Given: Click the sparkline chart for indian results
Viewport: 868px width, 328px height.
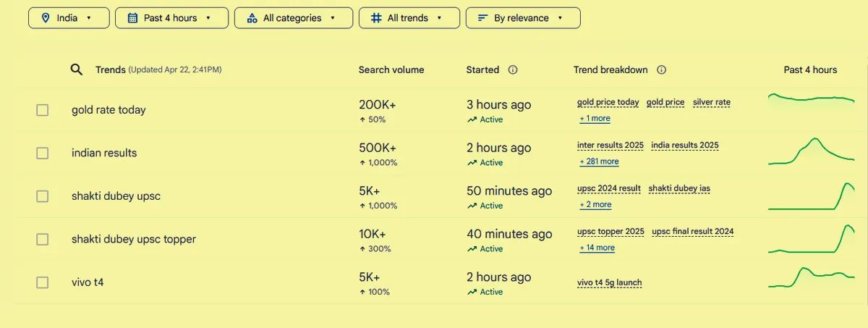Looking at the screenshot, I should tap(811, 151).
